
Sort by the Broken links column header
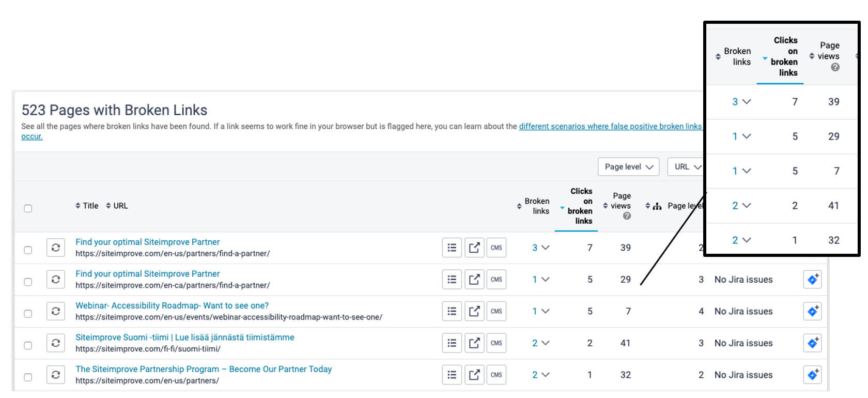pos(536,206)
